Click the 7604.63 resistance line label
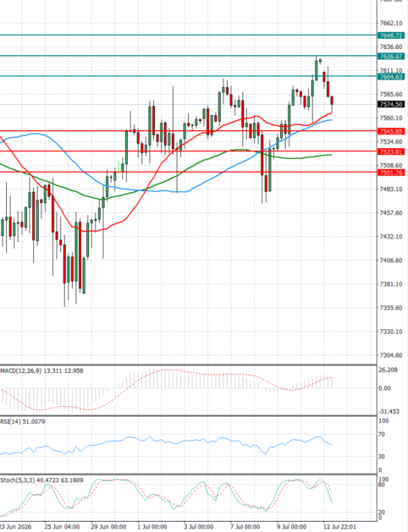Viewport: 408px width, 532px height. click(391, 77)
